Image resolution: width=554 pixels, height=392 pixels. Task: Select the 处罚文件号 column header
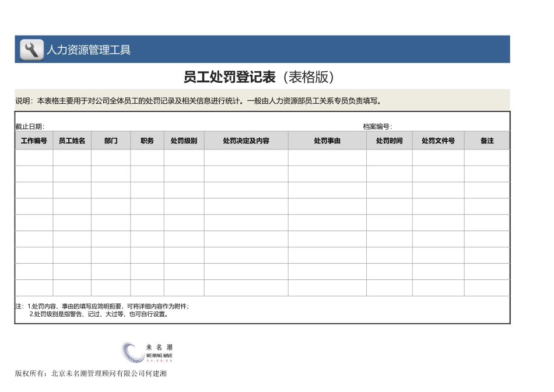pyautogui.click(x=437, y=140)
